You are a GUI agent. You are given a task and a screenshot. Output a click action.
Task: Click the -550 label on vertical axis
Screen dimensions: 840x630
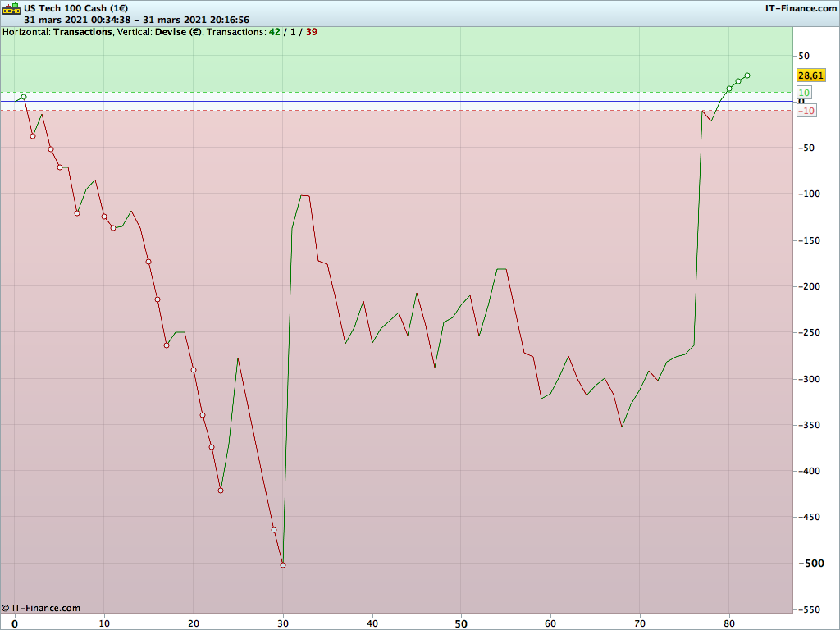pos(809,609)
